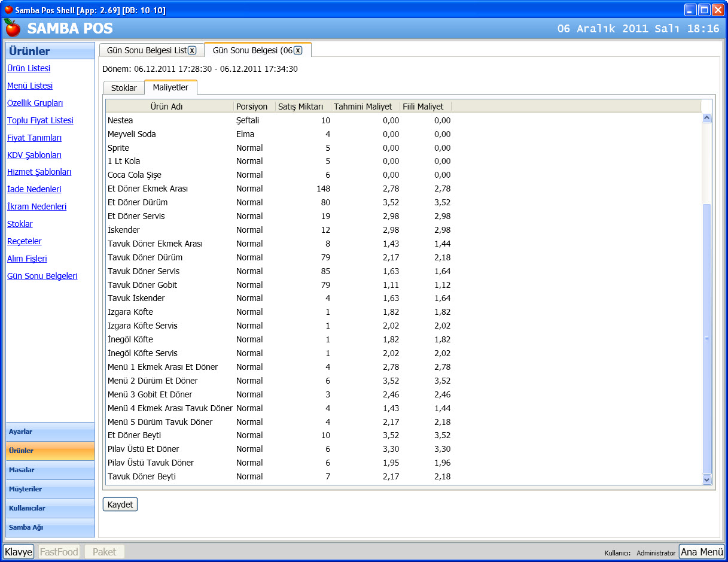Image resolution: width=728 pixels, height=562 pixels.
Task: Close the Gün Sonu Belgesi List tab
Action: [192, 50]
